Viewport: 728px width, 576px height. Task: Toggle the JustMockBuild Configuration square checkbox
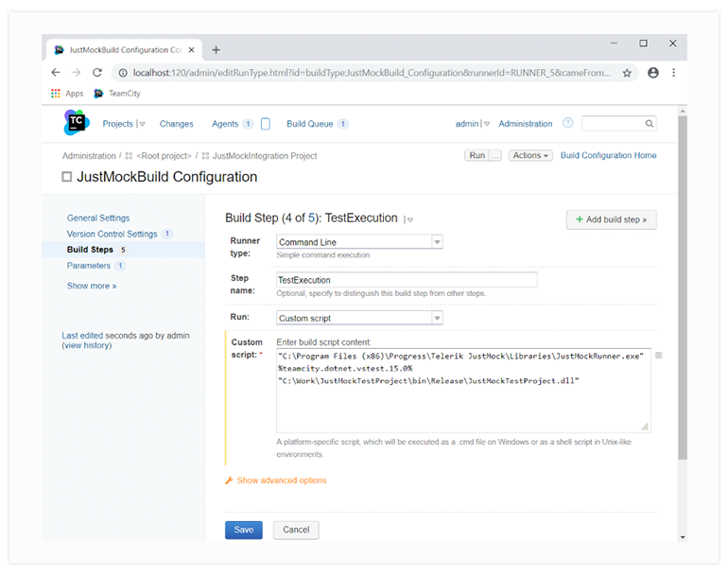point(67,177)
